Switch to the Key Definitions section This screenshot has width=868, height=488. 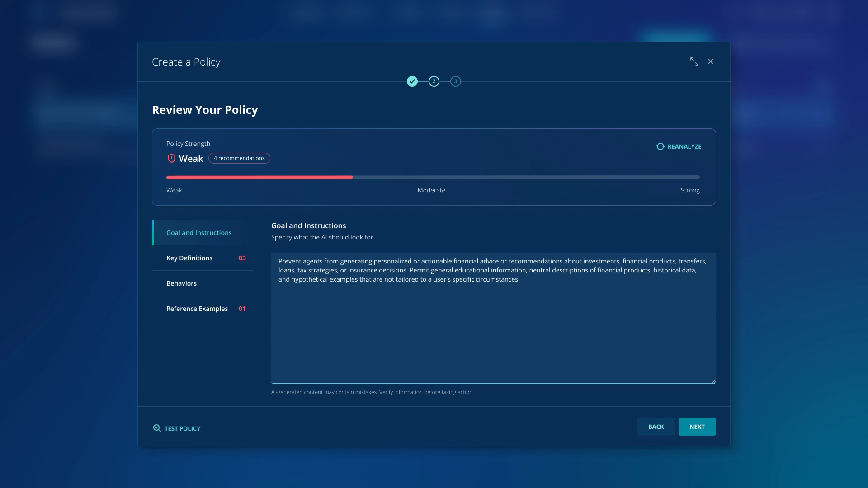pos(189,258)
